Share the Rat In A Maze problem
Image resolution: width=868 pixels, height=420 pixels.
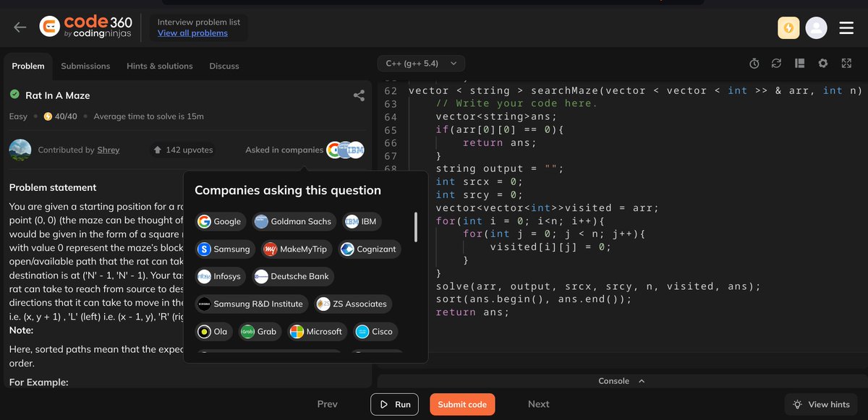pos(359,95)
